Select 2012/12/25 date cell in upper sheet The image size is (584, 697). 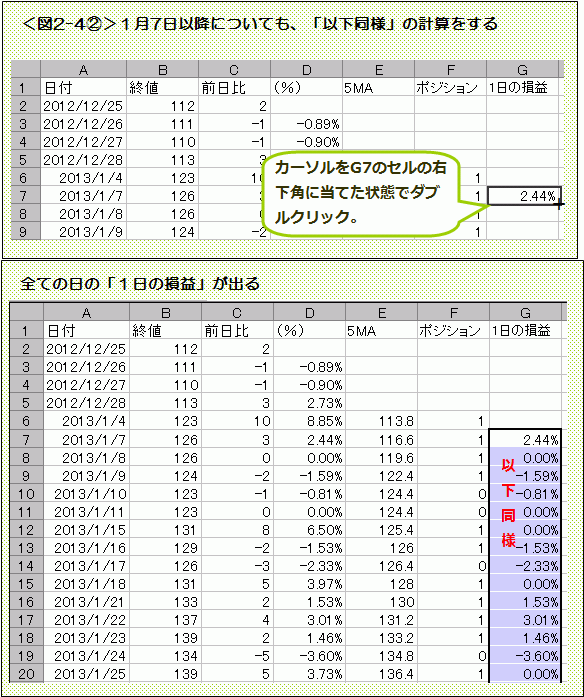pyautogui.click(x=83, y=106)
